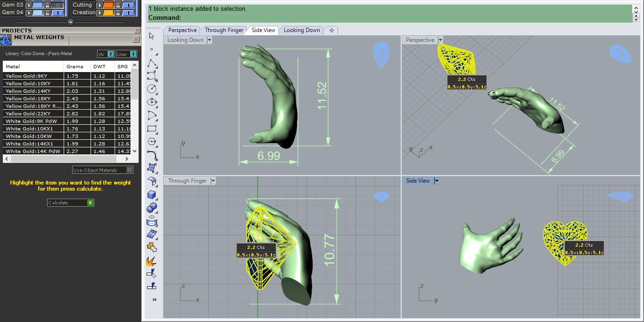This screenshot has width=644, height=322.
Task: Select the Polyline tool
Action: point(151,63)
